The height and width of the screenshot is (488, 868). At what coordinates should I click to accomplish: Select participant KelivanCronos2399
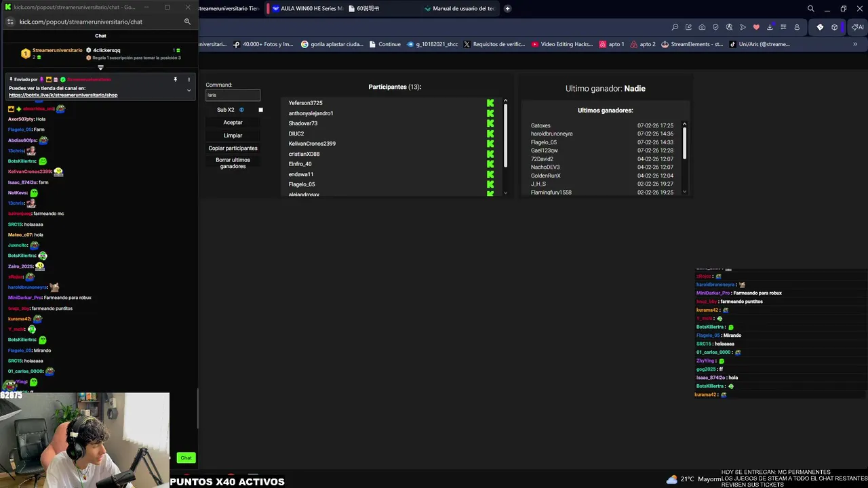pos(312,144)
